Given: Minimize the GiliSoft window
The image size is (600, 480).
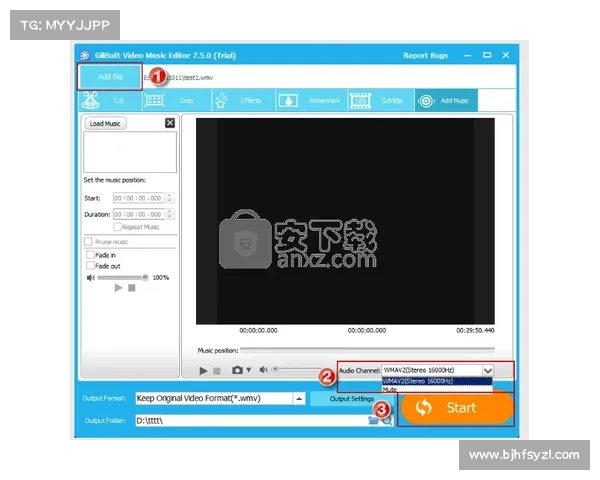Looking at the screenshot, I should [x=468, y=56].
